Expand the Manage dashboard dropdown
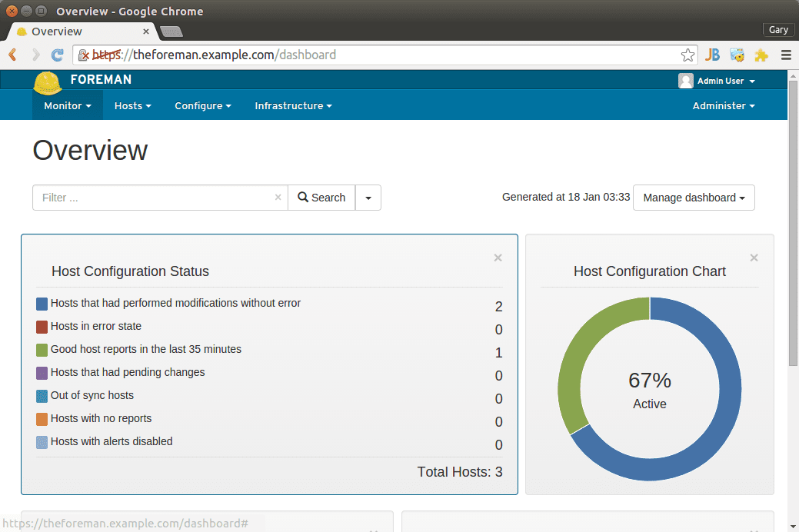This screenshot has height=532, width=799. pyautogui.click(x=693, y=198)
